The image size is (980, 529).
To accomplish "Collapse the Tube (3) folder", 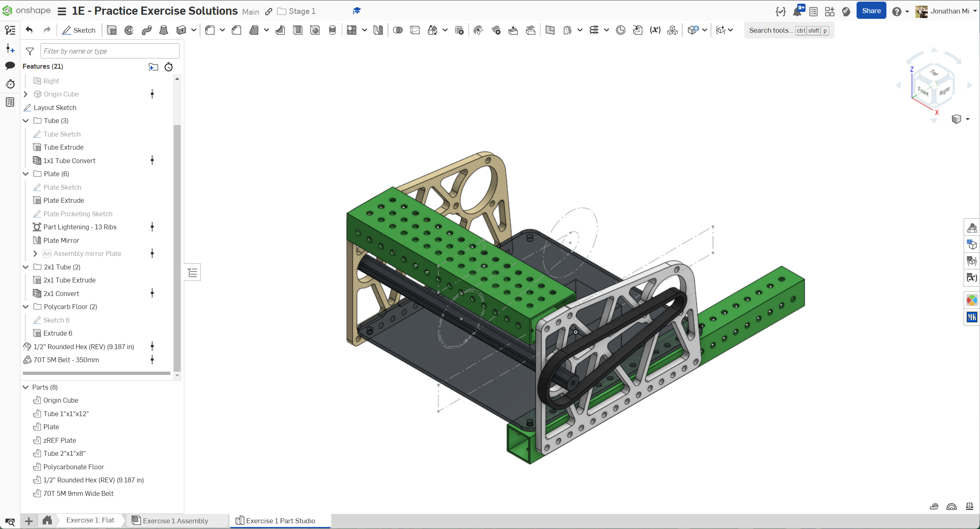I will point(26,121).
